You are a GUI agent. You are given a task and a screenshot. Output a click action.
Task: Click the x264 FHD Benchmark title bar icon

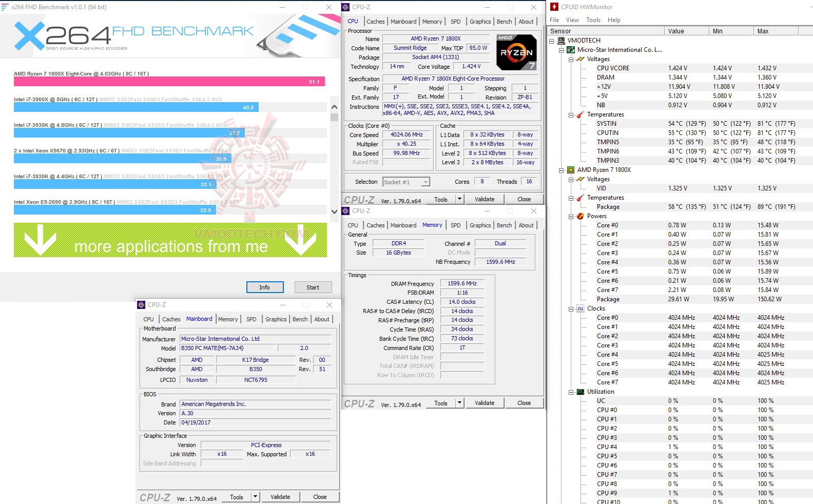point(5,7)
